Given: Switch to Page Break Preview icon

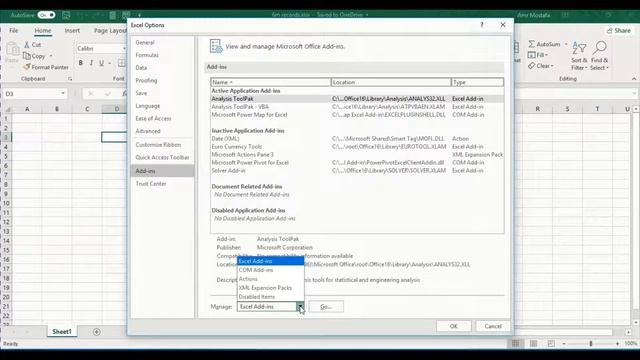Looking at the screenshot, I should (x=551, y=344).
